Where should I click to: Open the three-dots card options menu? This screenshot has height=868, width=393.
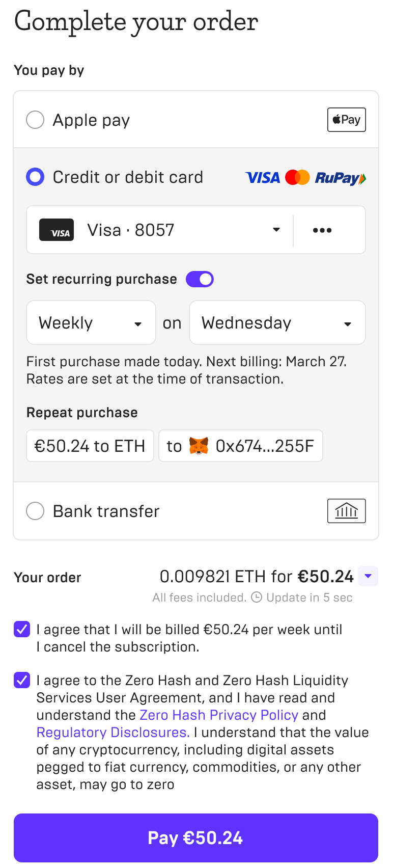pyautogui.click(x=322, y=230)
